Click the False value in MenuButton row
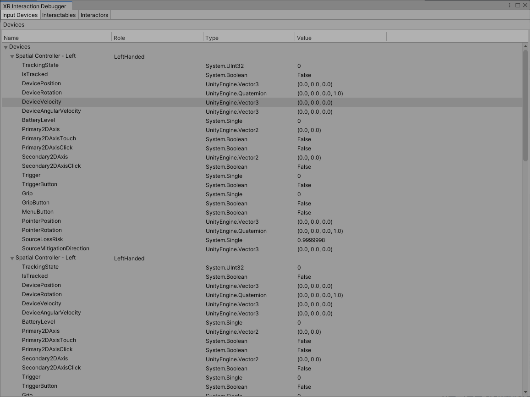 [304, 213]
